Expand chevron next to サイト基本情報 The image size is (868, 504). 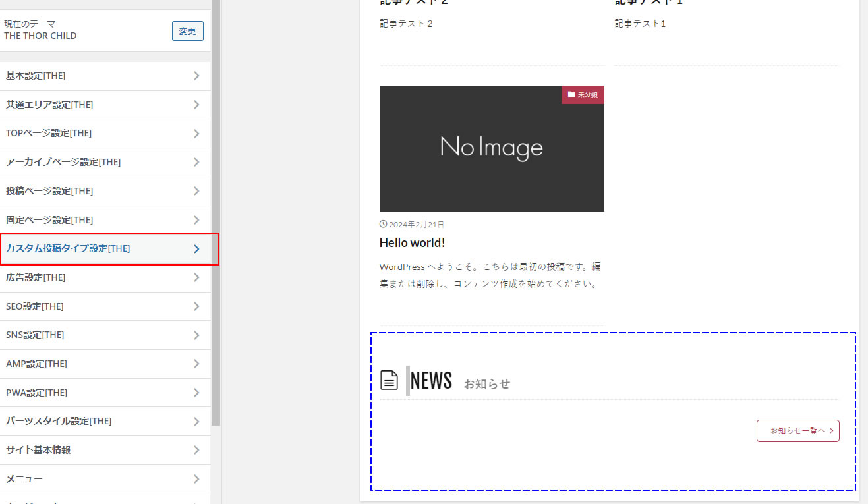[x=196, y=450]
